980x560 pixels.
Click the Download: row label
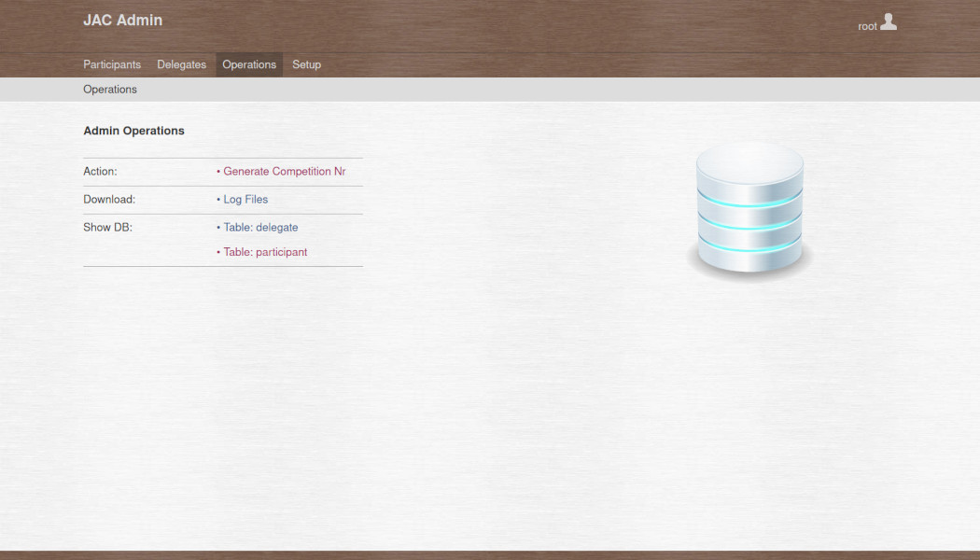[109, 200]
